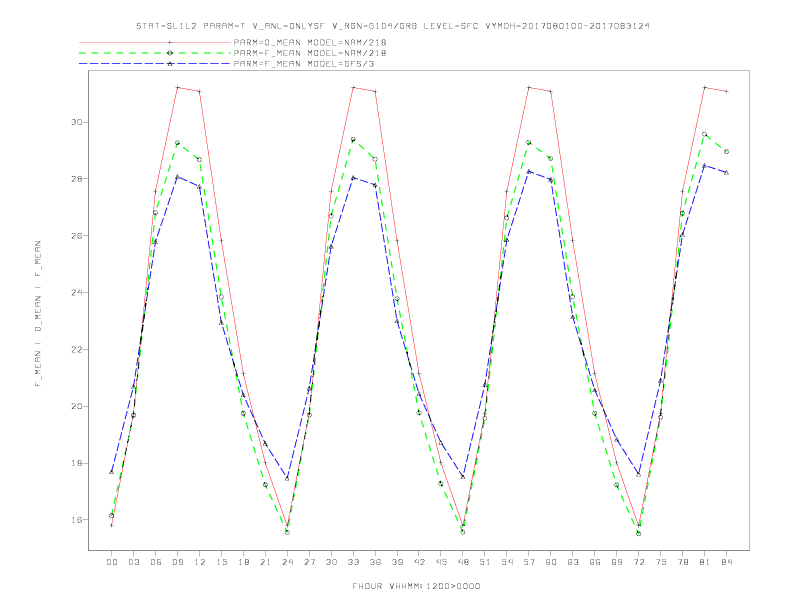The height and width of the screenshot is (612, 792).
Task: Click the red plus marker at hour 57
Action: click(529, 87)
